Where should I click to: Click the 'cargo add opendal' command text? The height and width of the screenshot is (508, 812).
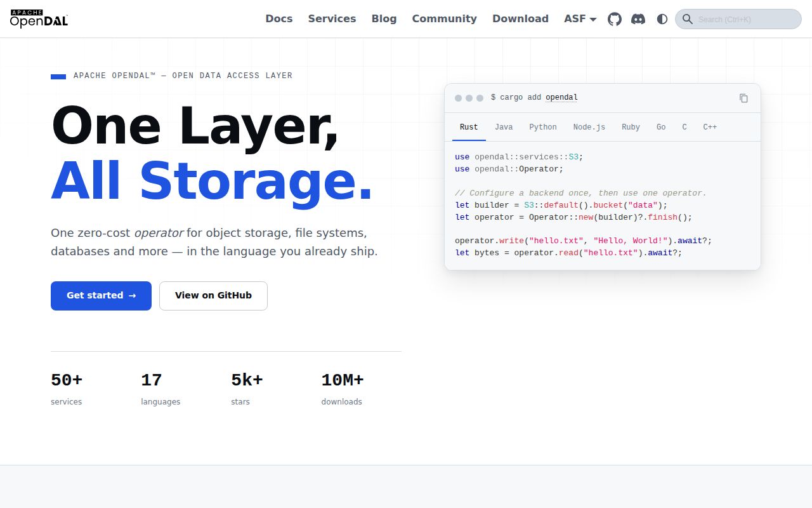(x=534, y=98)
